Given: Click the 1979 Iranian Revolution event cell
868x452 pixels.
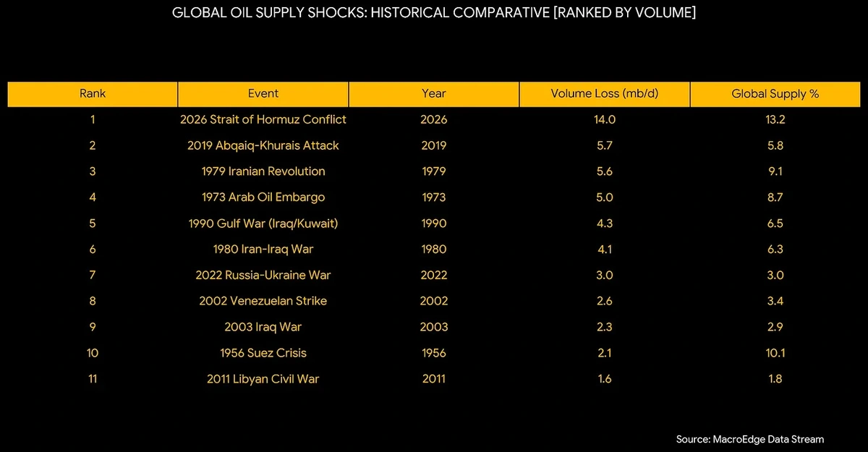Looking at the screenshot, I should coord(263,171).
